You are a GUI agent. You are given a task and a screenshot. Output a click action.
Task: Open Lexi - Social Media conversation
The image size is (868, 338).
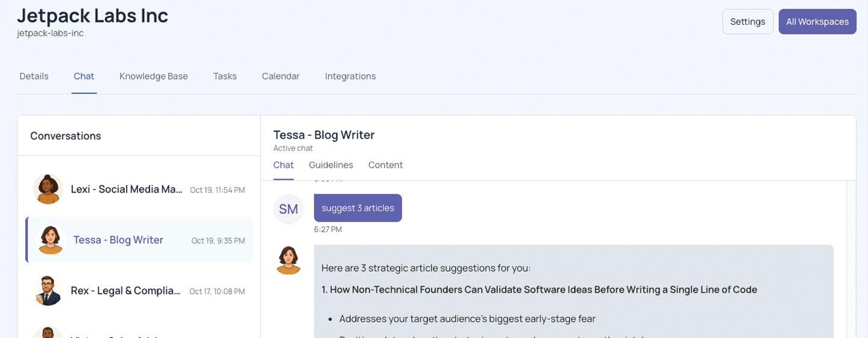[x=127, y=190]
